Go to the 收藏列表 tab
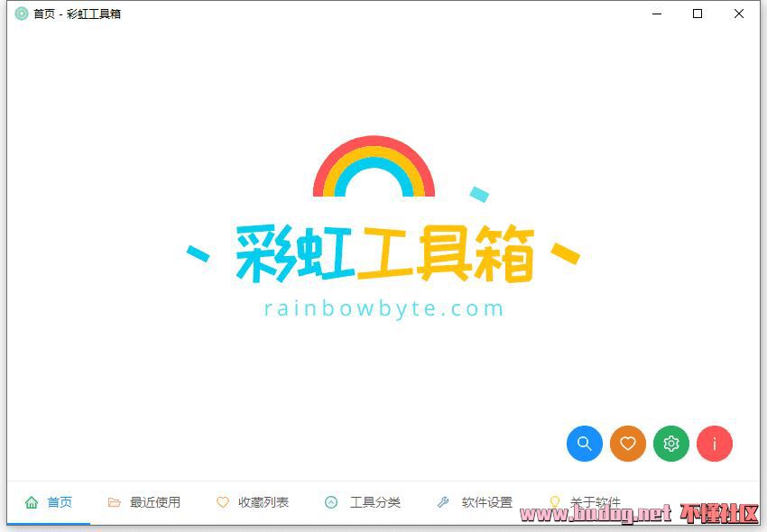This screenshot has height=532, width=767. click(x=253, y=502)
